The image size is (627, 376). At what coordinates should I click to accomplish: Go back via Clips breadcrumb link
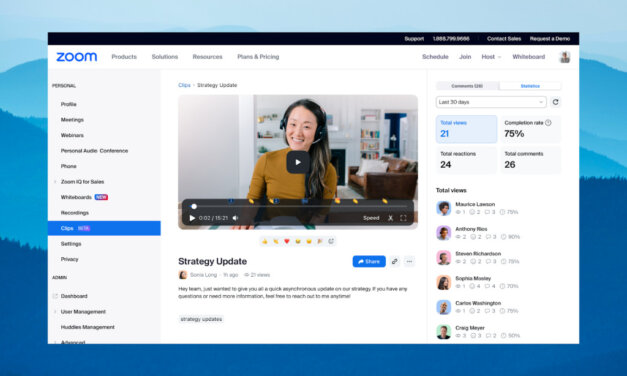184,85
